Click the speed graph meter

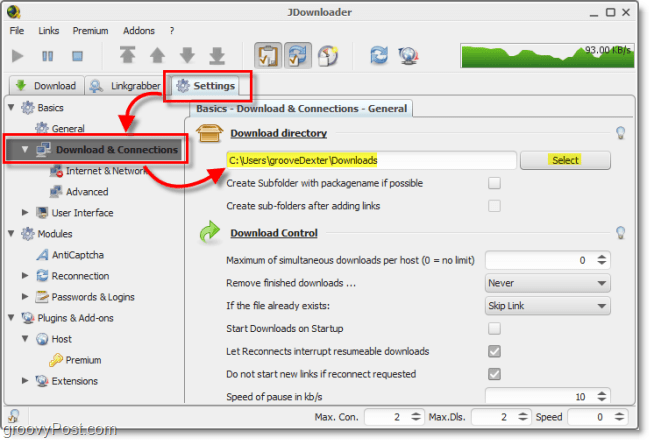tap(547, 55)
